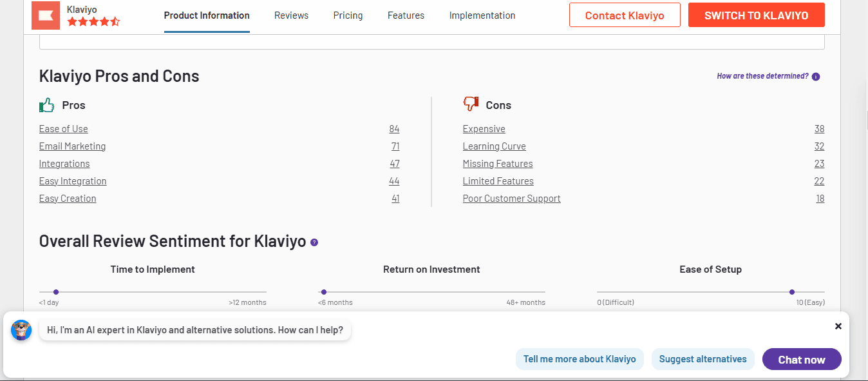
Task: Go to the Pricing tab
Action: (x=348, y=15)
